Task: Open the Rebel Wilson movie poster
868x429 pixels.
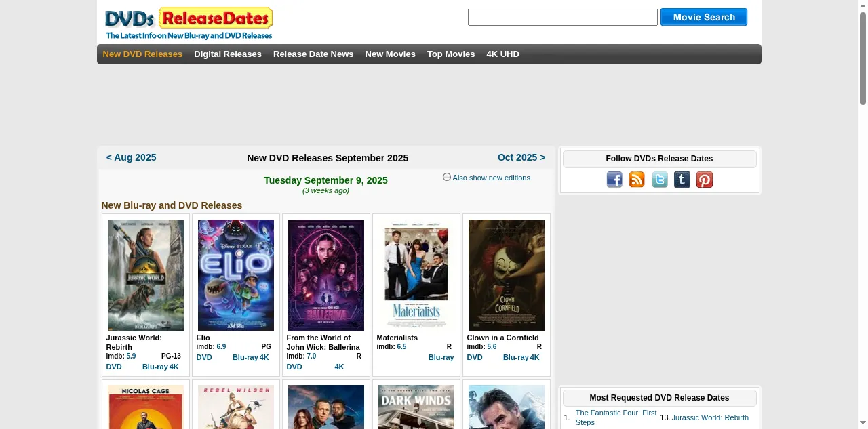Action: (x=236, y=407)
